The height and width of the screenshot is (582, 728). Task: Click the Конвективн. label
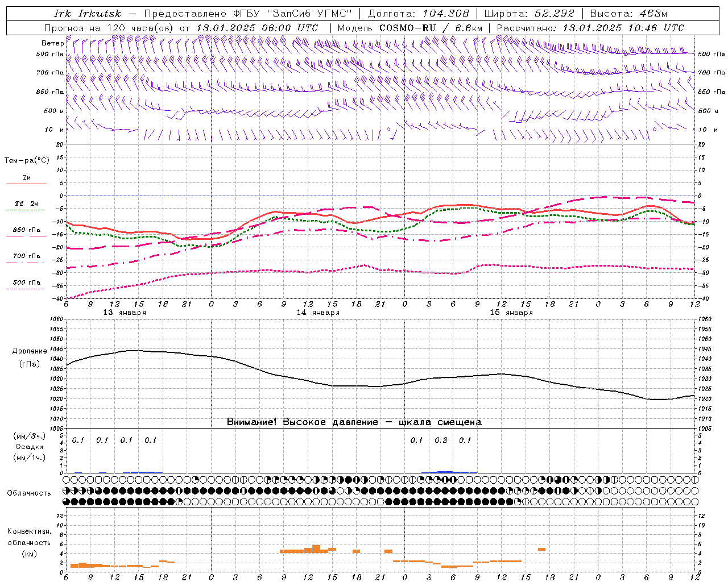coord(29,531)
